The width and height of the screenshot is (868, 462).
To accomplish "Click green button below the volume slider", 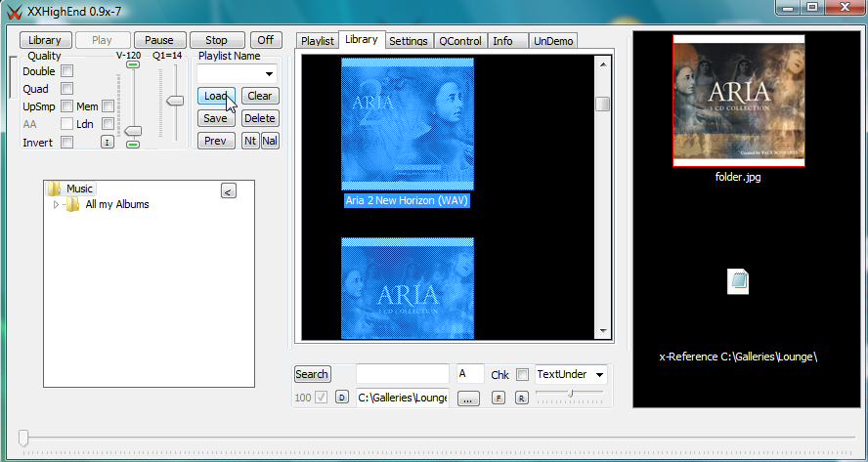I will (133, 145).
